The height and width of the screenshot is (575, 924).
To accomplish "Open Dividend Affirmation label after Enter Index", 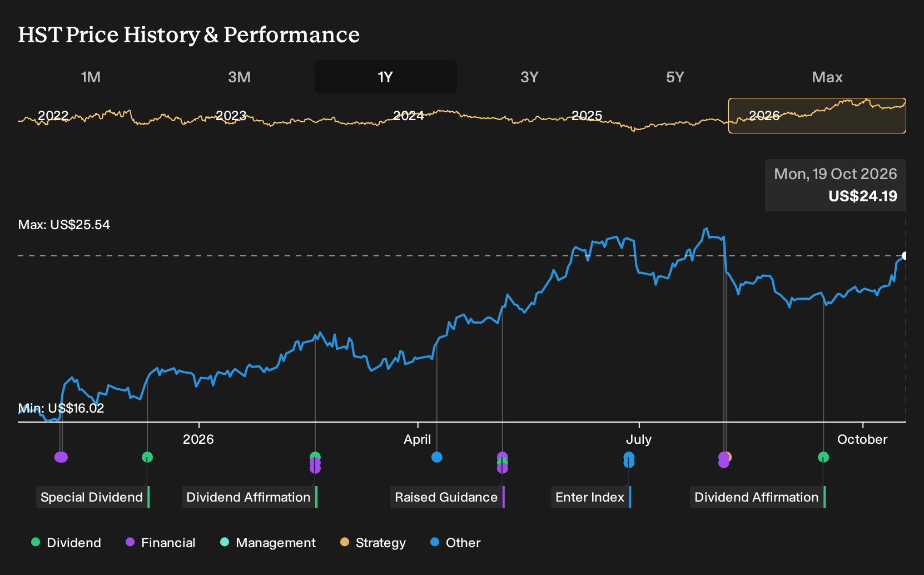I will coord(758,497).
